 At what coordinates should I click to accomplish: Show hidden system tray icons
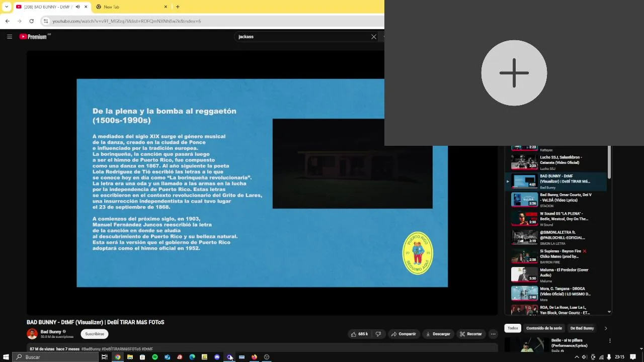click(x=577, y=357)
